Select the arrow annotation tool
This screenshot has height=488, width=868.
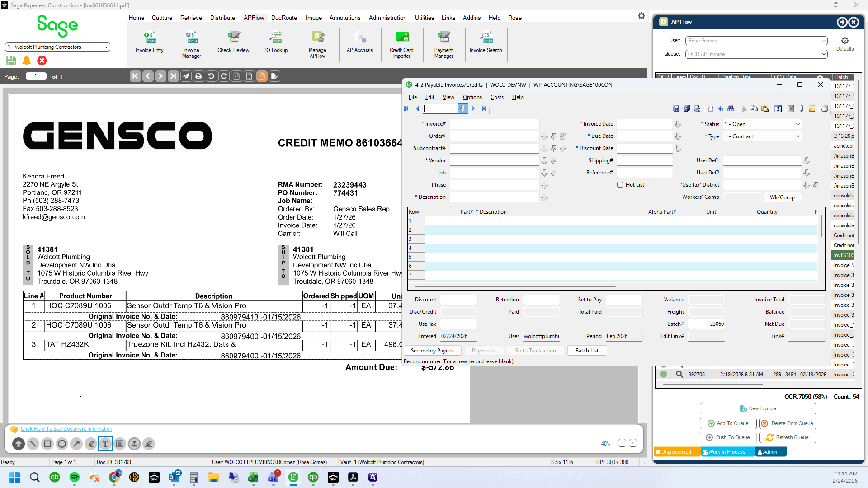click(x=76, y=444)
